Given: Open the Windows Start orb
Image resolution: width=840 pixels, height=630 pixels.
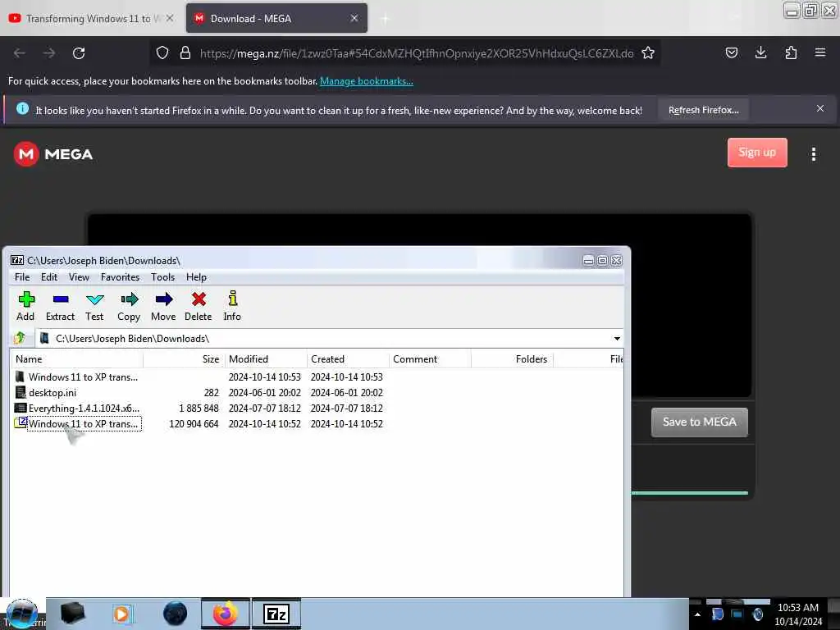Looking at the screenshot, I should (x=22, y=614).
